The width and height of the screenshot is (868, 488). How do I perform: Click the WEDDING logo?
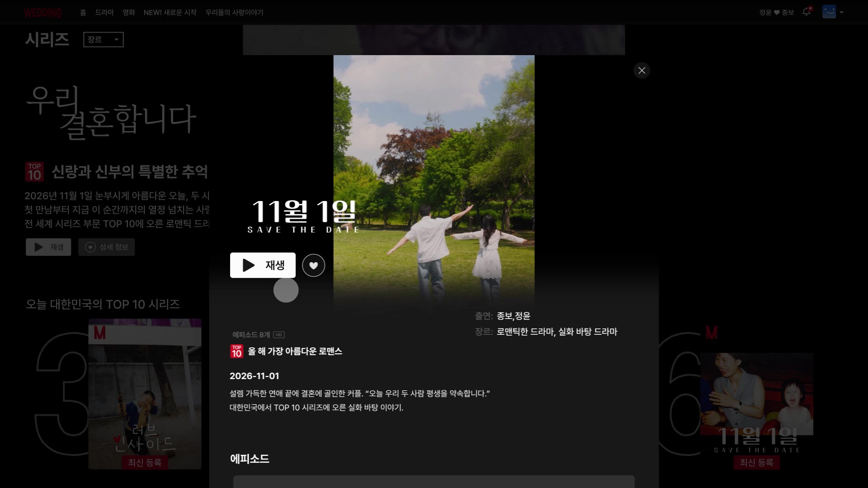point(43,13)
